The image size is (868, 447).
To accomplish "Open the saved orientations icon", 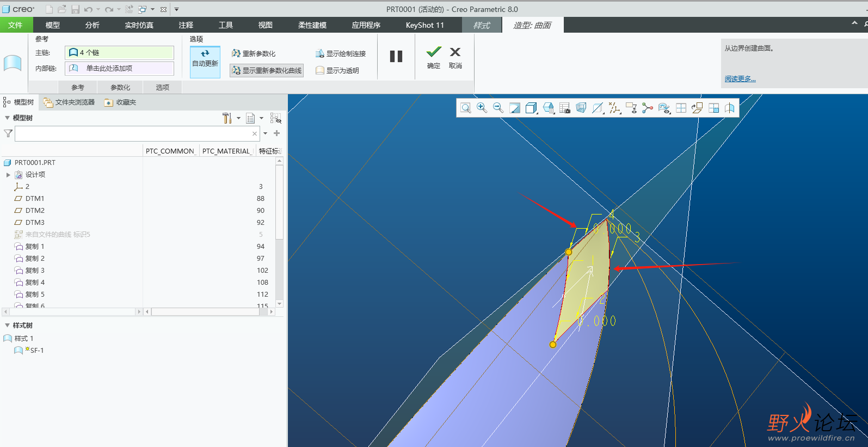I will pyautogui.click(x=549, y=108).
